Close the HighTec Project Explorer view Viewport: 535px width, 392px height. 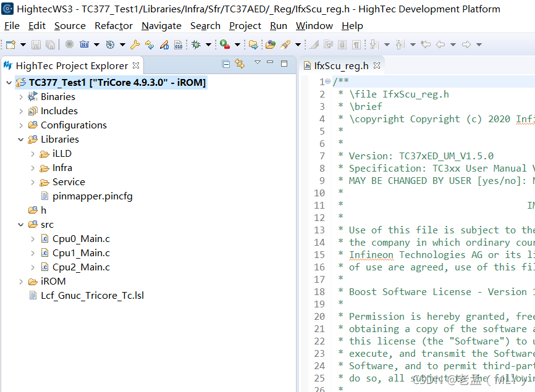coord(136,65)
